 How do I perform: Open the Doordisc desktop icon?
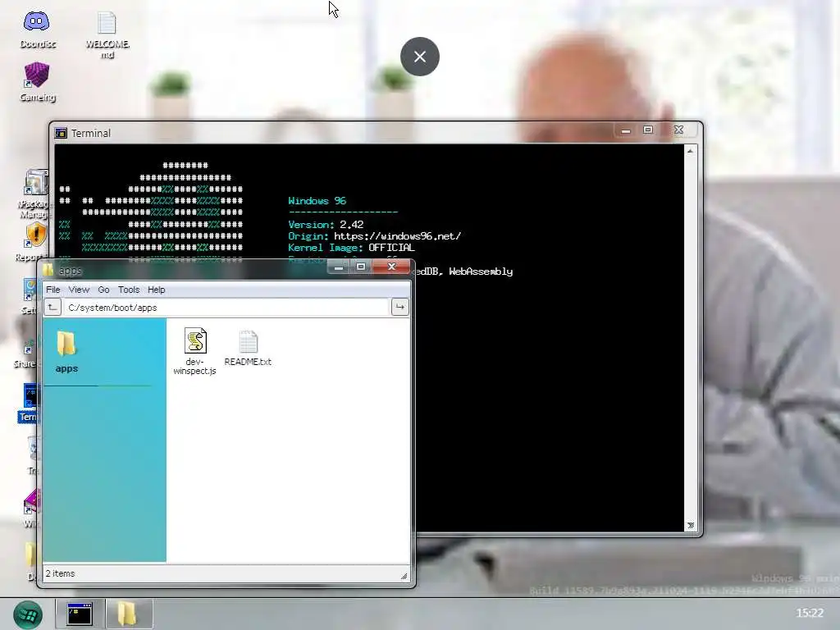pos(36,30)
